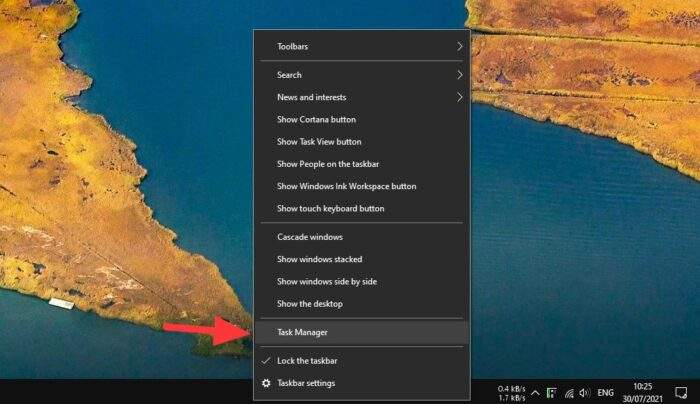Screen dimensions: 700x404
Task: Click the Taskbar settings gear icon
Action: click(x=266, y=383)
